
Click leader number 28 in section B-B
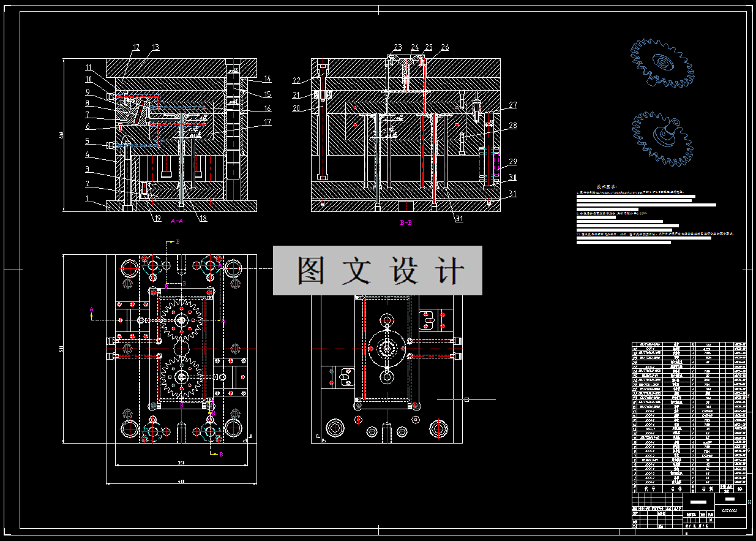click(512, 126)
